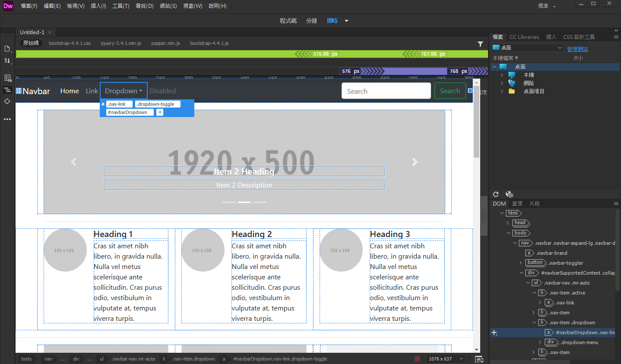The image size is (621, 364).
Task: Open the Insert menu
Action: click(98, 6)
